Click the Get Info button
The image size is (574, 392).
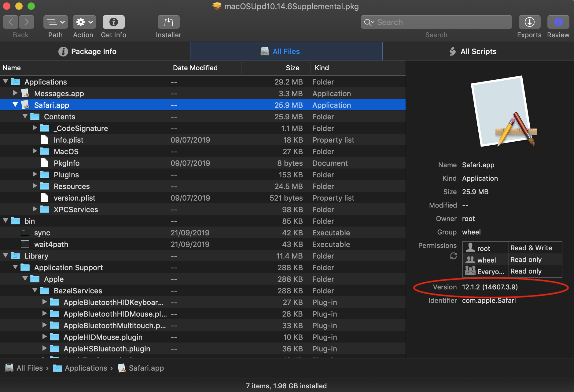tap(113, 22)
